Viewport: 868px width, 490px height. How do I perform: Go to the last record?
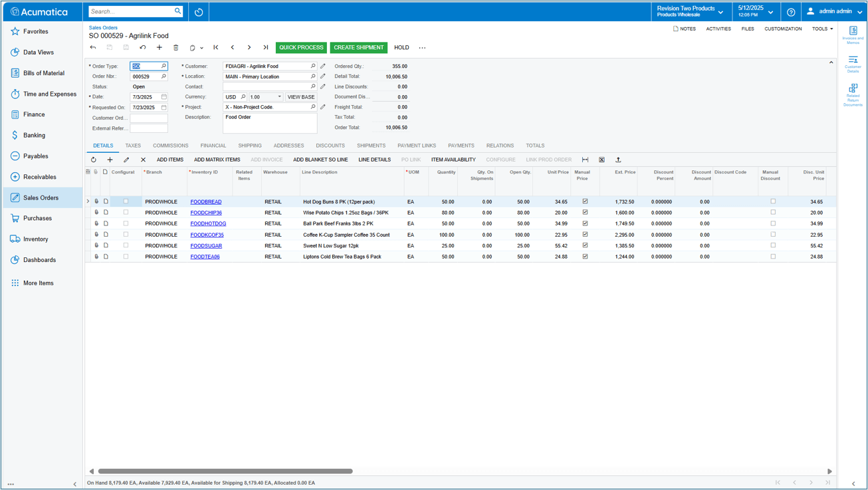pos(266,48)
